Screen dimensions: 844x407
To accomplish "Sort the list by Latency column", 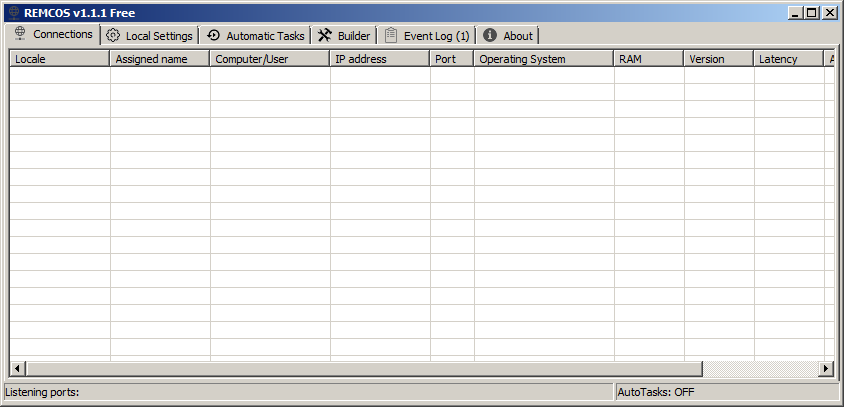I will click(787, 59).
